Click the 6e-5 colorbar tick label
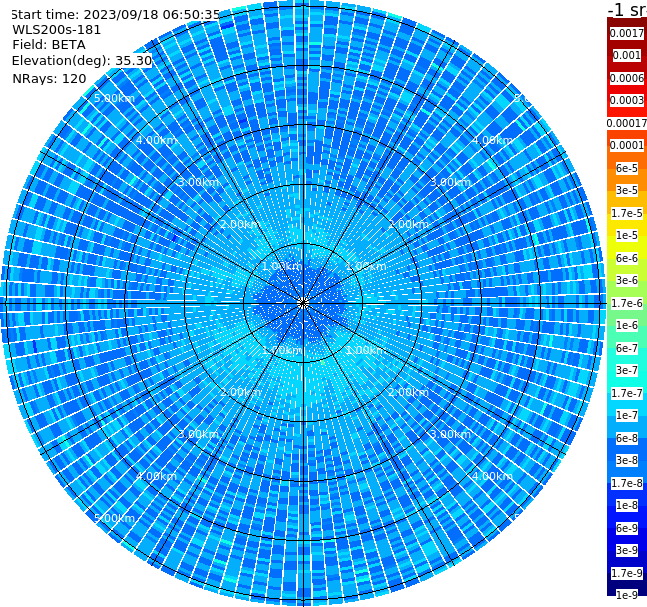Screen dimensions: 647x607 627,168
